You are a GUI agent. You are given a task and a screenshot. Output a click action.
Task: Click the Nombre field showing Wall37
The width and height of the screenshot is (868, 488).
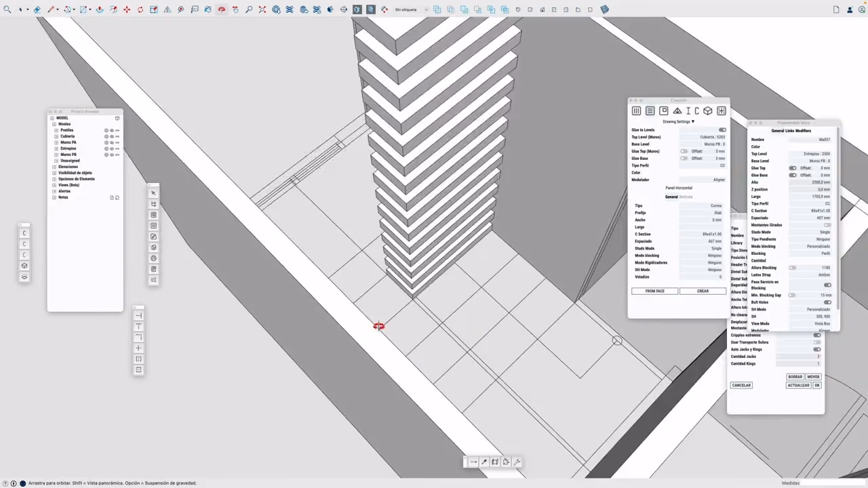click(x=810, y=140)
